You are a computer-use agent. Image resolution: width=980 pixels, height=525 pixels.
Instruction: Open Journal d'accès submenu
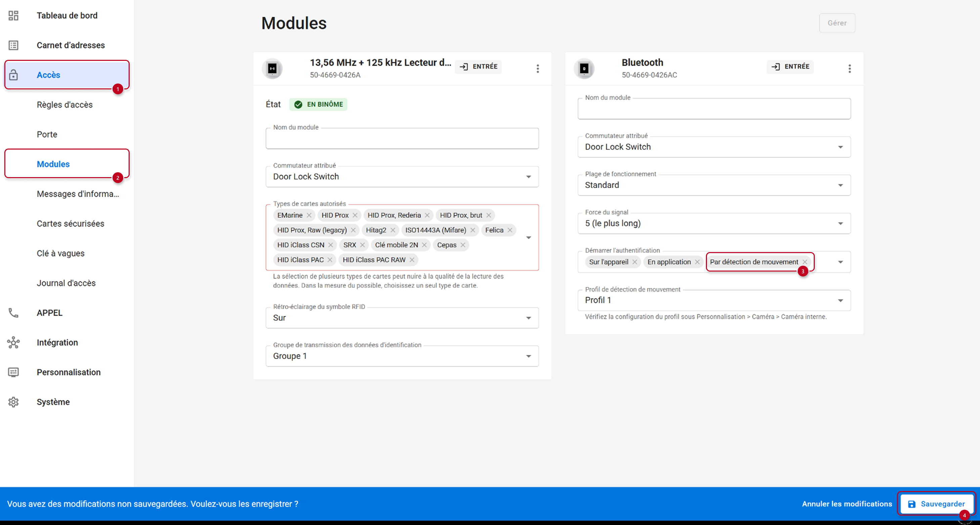click(x=67, y=283)
